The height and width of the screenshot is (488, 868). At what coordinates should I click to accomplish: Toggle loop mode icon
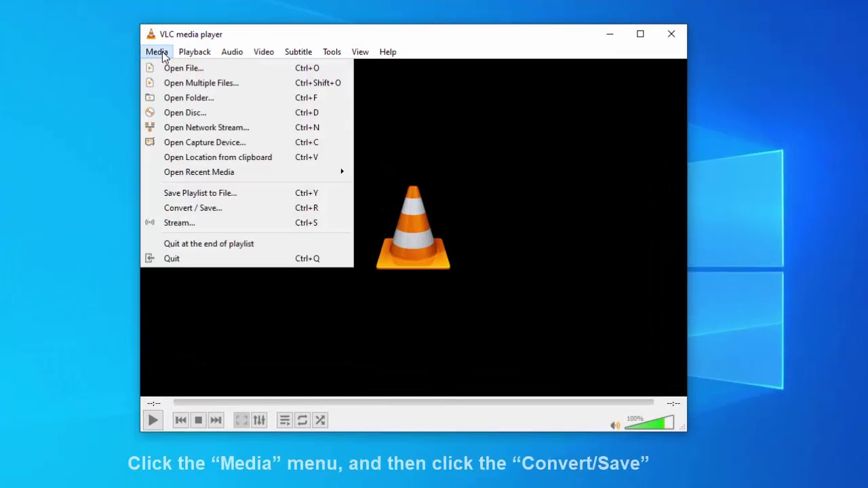click(x=302, y=420)
